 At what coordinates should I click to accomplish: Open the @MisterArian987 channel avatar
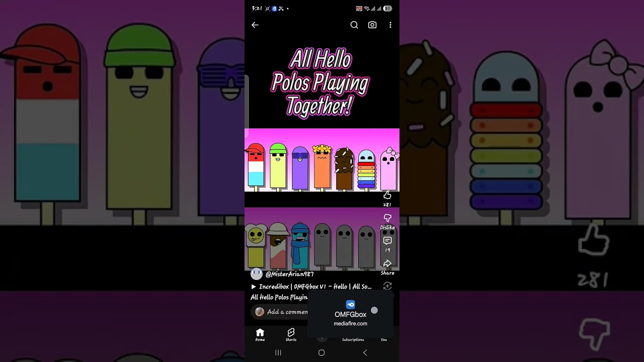coord(257,274)
